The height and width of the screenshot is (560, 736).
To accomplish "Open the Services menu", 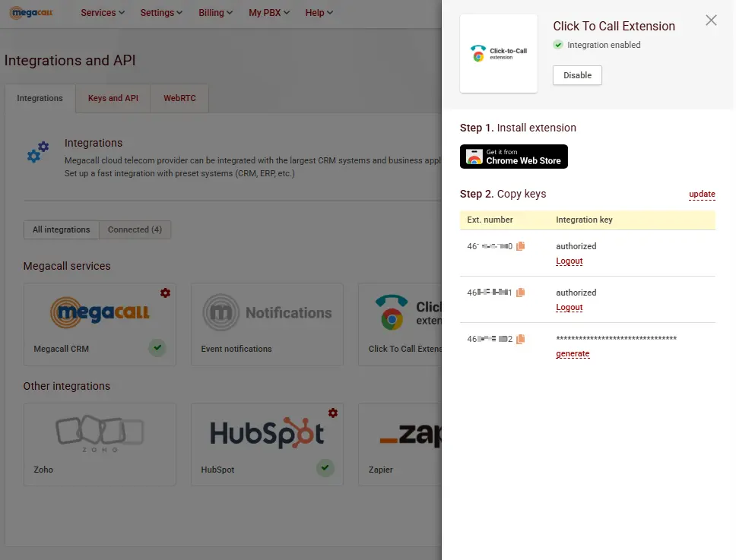I will (103, 13).
